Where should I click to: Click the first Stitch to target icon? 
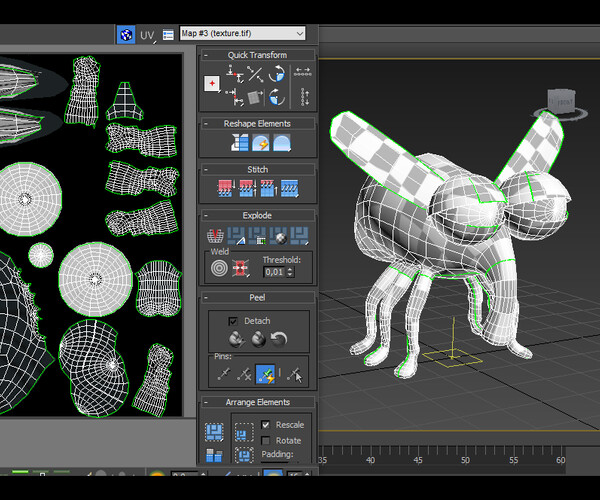(225, 188)
